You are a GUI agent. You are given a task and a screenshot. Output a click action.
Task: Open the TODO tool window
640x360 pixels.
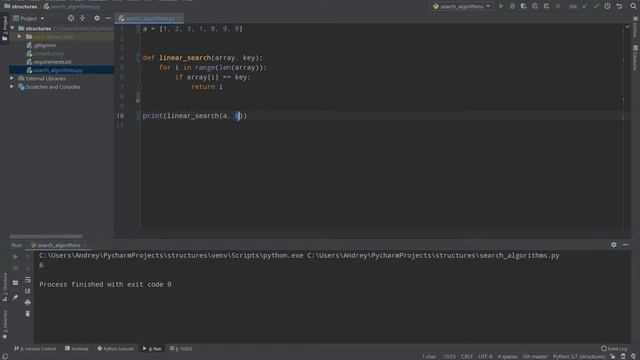point(180,349)
